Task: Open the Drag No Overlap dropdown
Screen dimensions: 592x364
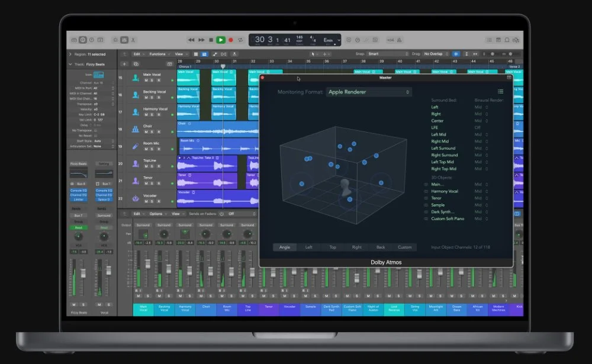Action: tap(436, 54)
